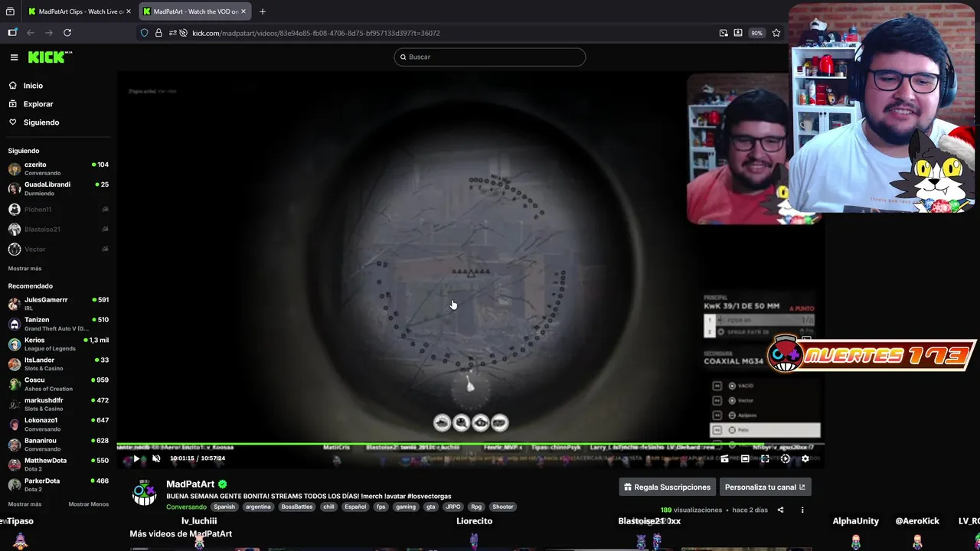Open the clip creation icon in player

click(x=724, y=458)
